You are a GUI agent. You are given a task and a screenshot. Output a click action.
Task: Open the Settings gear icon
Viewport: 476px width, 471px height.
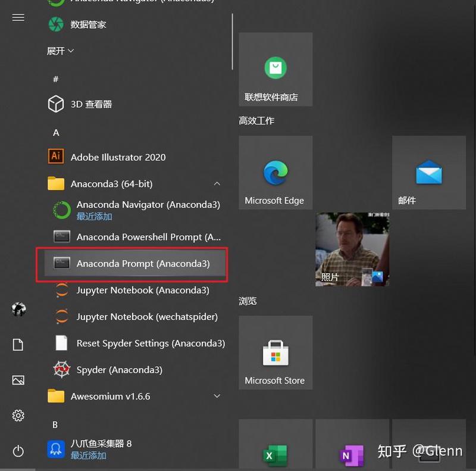[18, 416]
